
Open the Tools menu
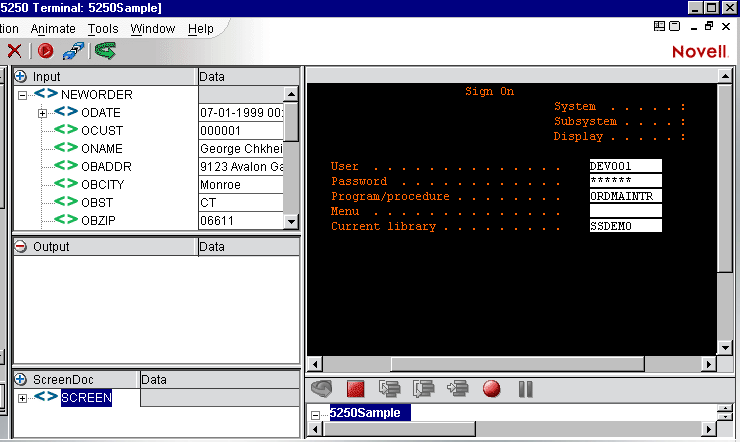coord(103,29)
